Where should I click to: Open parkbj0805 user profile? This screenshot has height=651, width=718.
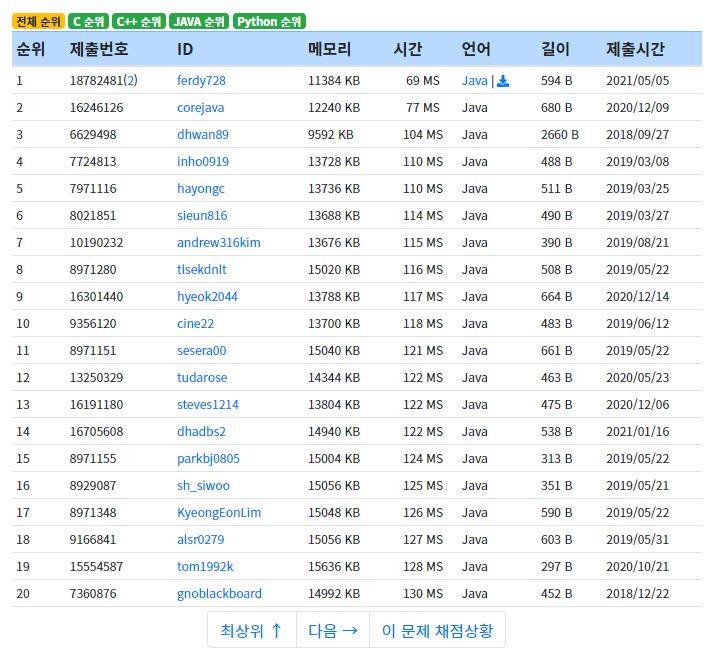pos(208,459)
